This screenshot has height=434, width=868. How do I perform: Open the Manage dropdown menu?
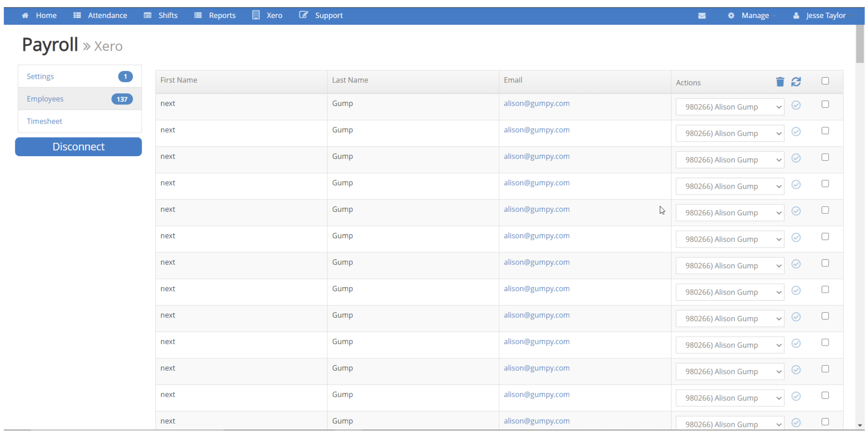(x=755, y=16)
